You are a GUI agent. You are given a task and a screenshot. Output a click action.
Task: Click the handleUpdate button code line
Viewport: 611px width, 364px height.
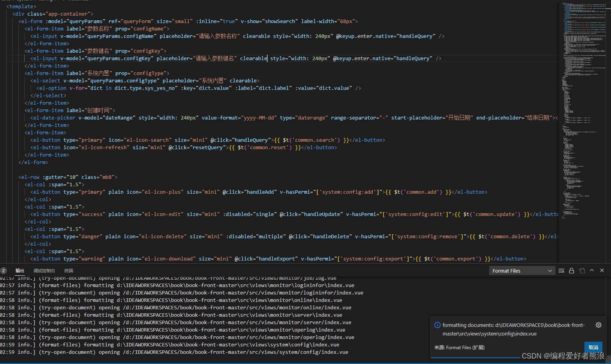coord(294,214)
